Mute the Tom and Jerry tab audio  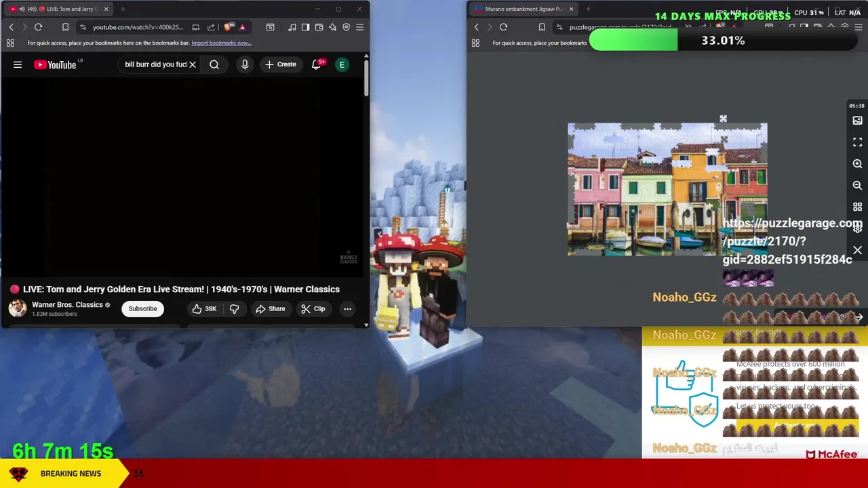(x=22, y=9)
